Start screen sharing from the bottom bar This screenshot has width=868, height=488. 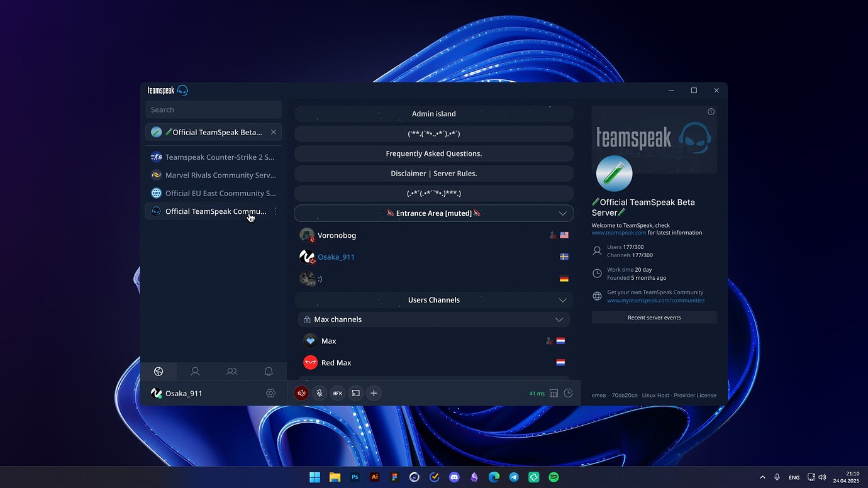click(355, 393)
